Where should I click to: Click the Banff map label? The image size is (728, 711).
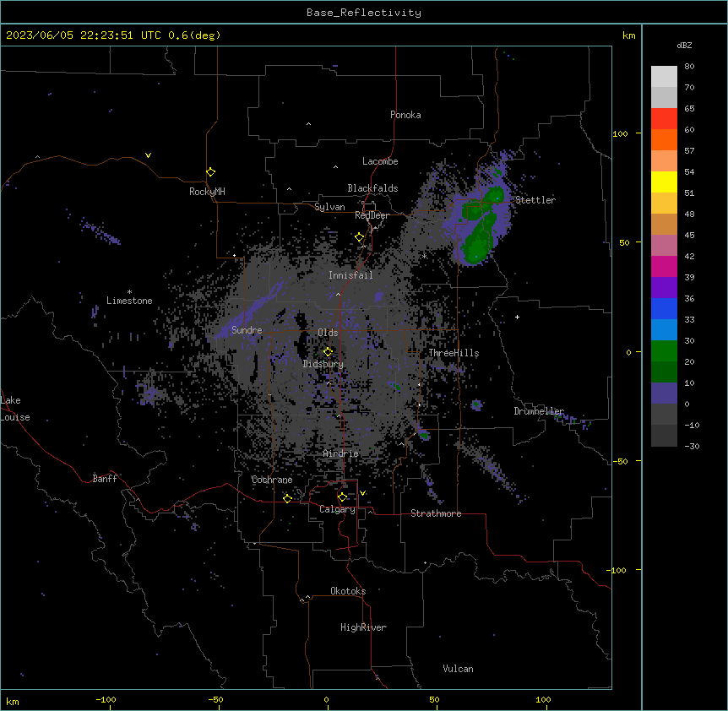[105, 479]
